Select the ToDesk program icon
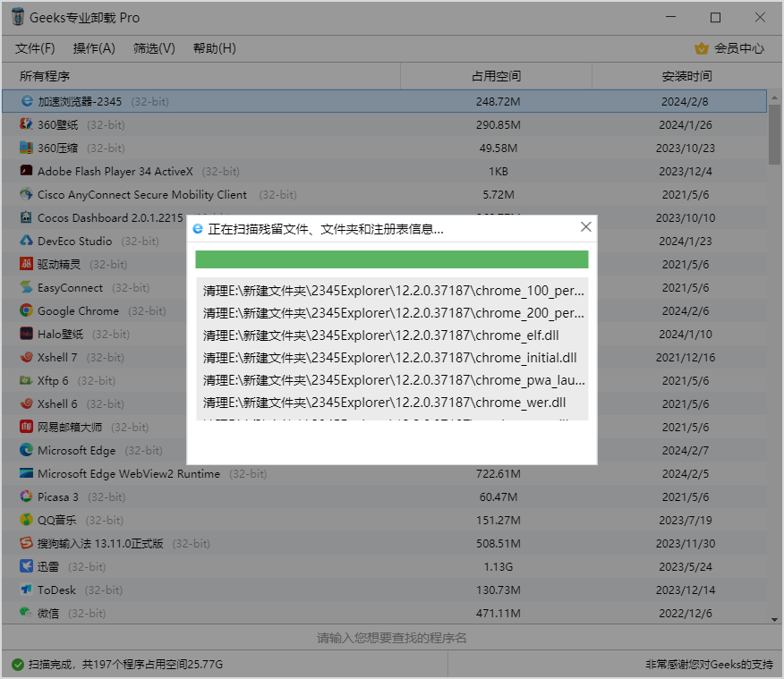 coord(26,590)
